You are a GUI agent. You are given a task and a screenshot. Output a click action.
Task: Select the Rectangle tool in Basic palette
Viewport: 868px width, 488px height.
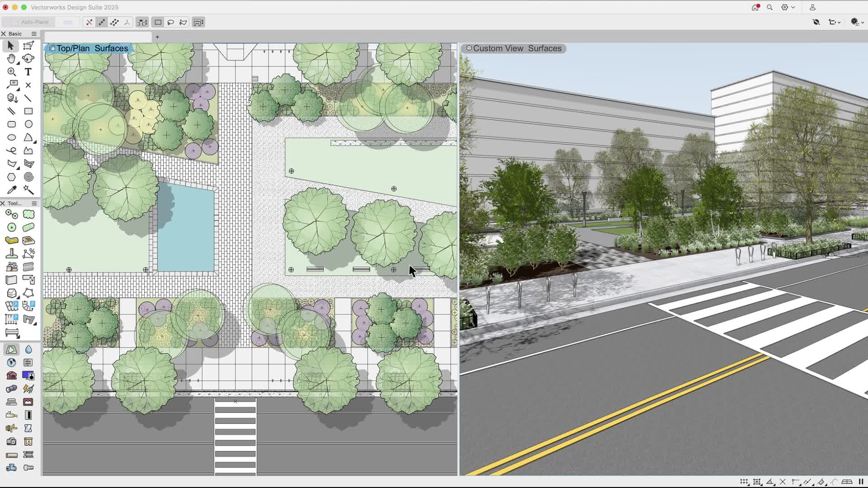click(x=28, y=111)
